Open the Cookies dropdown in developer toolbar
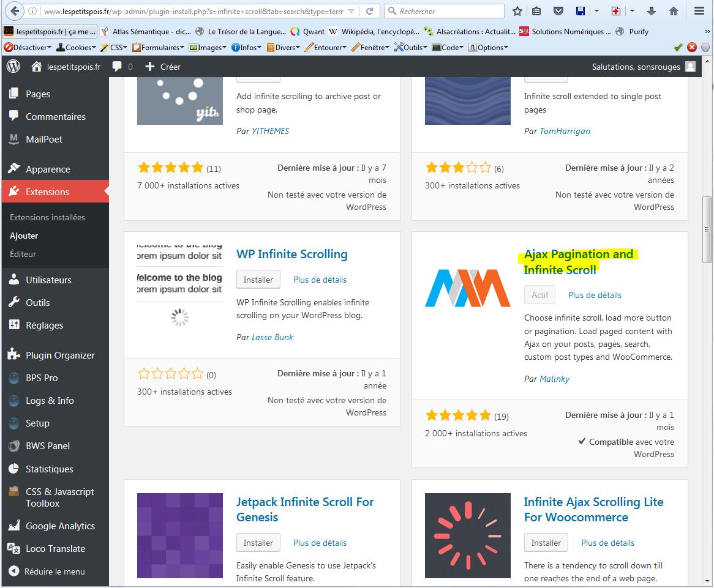 77,47
